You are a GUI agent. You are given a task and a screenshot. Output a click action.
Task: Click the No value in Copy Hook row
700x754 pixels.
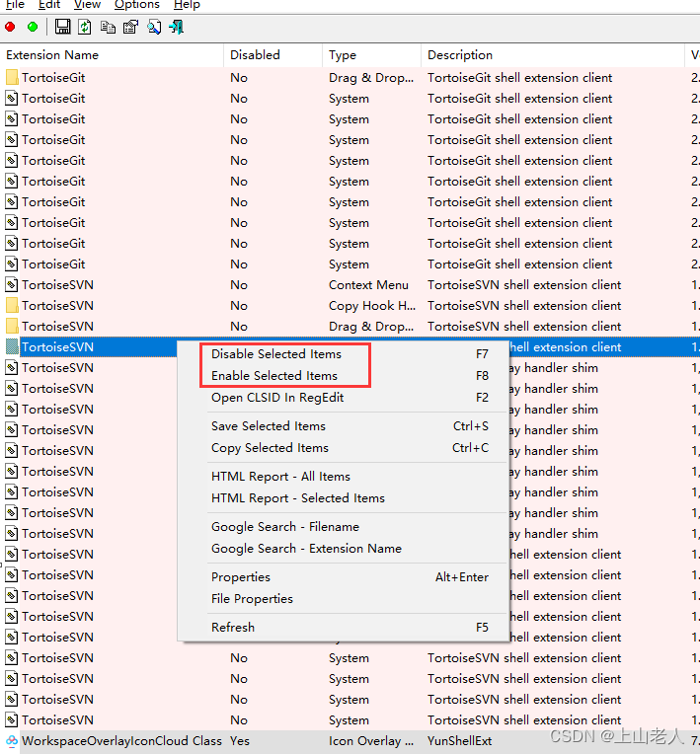(x=239, y=305)
